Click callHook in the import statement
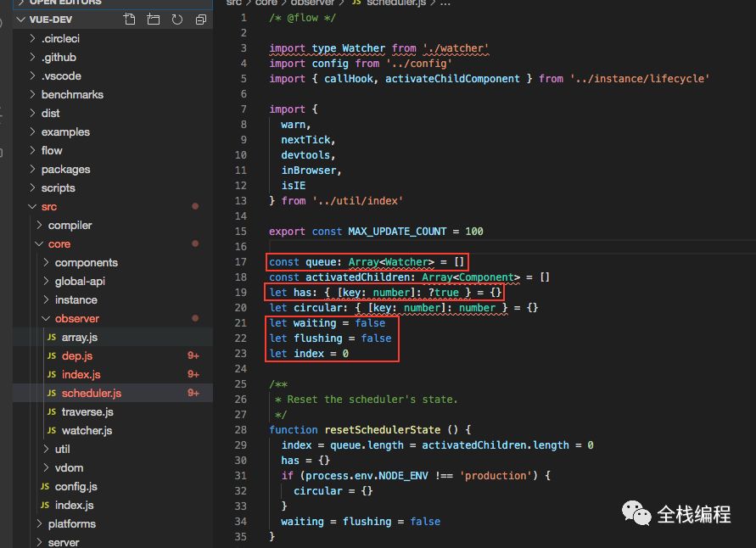Viewport: 756px width, 548px height. click(x=348, y=79)
